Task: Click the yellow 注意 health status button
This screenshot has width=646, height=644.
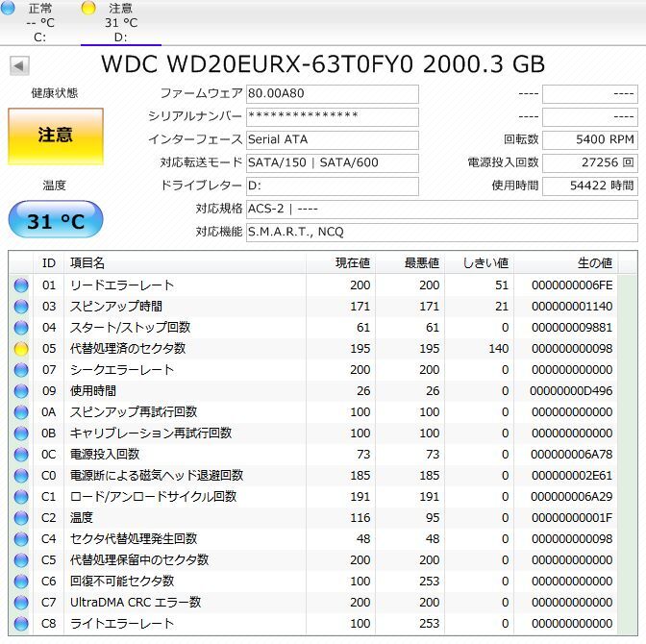Action: 55,136
